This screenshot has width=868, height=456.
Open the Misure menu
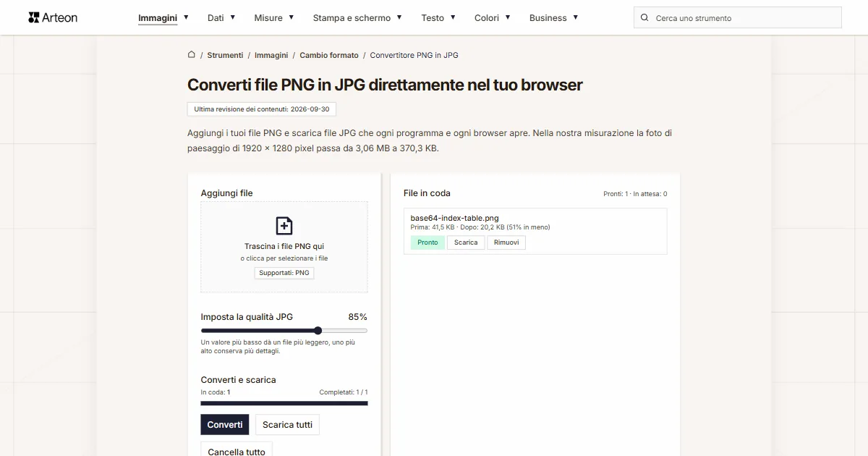(268, 17)
